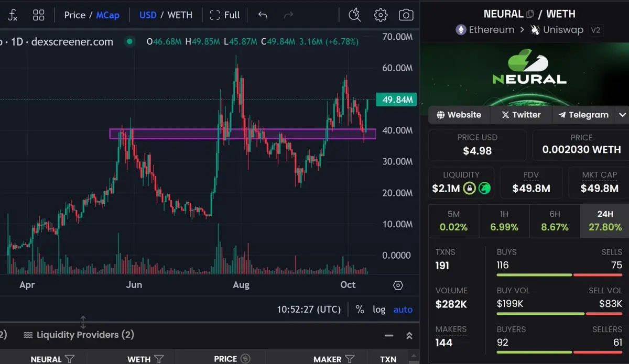Viewport: 629px width, 364px height.
Task: Open chart settings gear
Action: (381, 15)
